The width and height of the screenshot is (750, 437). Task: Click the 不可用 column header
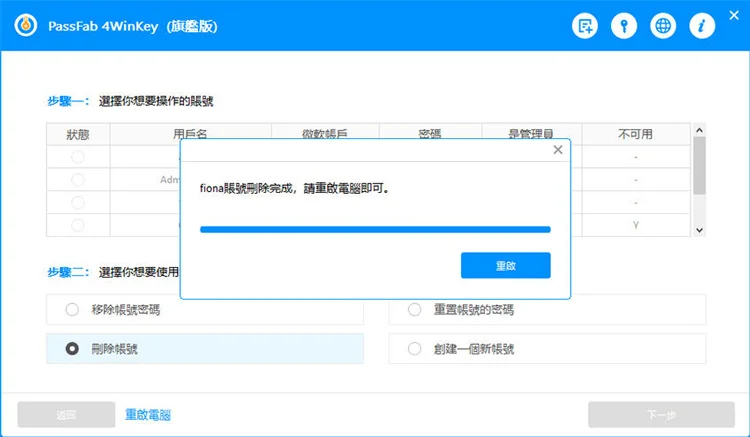(635, 134)
